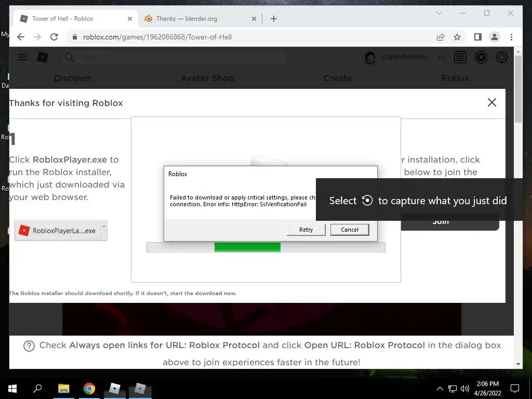
Task: Click the Join button on the Roblox page
Action: tap(450, 222)
